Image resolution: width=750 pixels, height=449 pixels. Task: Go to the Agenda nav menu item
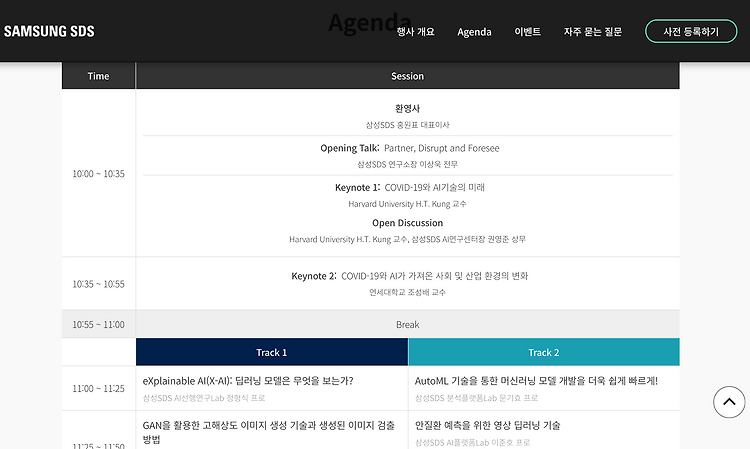point(474,32)
